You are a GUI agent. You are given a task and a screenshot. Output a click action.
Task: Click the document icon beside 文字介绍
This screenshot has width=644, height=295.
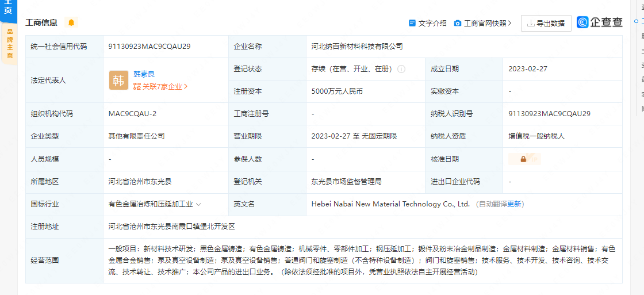click(x=412, y=24)
